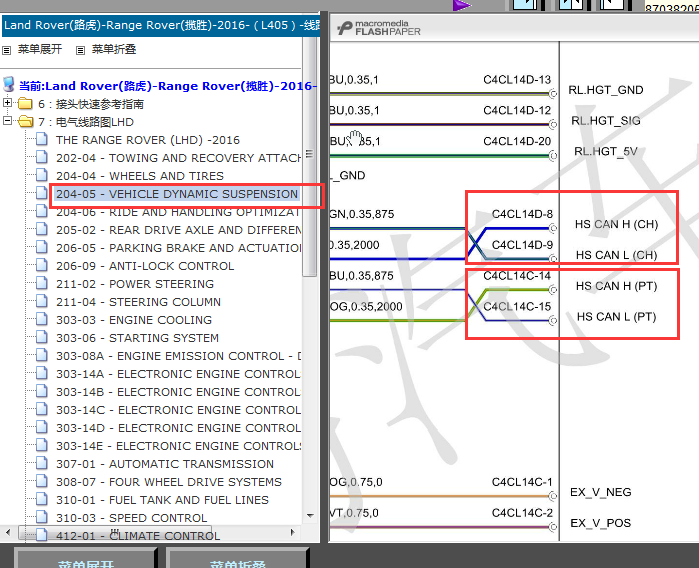Select 204-05 - VEHICLE DYNAMIC SUSPENSION
Screen dimensions: 699x568
pyautogui.click(x=177, y=194)
